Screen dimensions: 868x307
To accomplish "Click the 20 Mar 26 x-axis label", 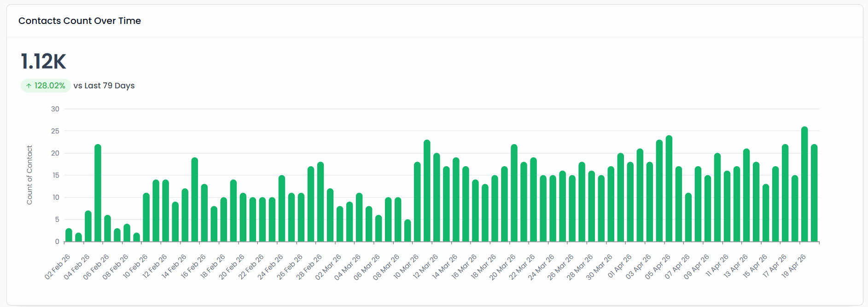I will (502, 267).
